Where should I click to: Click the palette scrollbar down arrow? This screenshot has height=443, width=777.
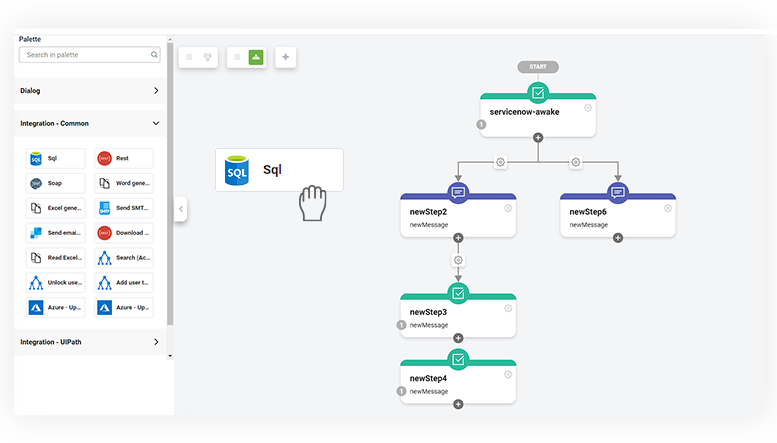(x=170, y=356)
